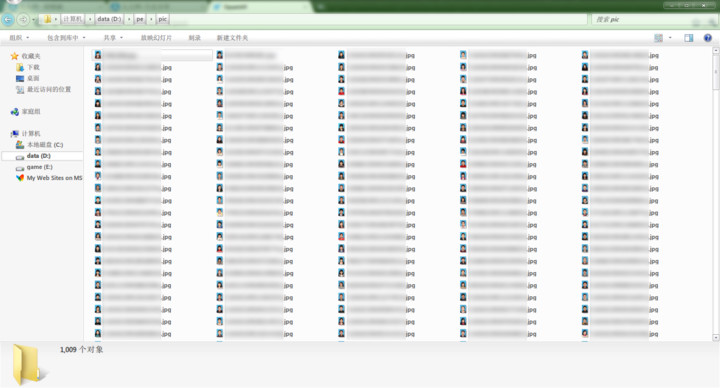This screenshot has width=720, height=388.
Task: Open the 共享 menu
Action: [113, 38]
